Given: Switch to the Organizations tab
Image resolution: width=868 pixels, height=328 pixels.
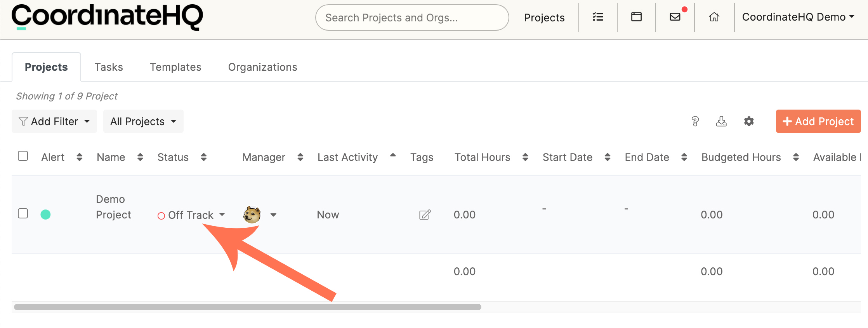Looking at the screenshot, I should click(262, 67).
